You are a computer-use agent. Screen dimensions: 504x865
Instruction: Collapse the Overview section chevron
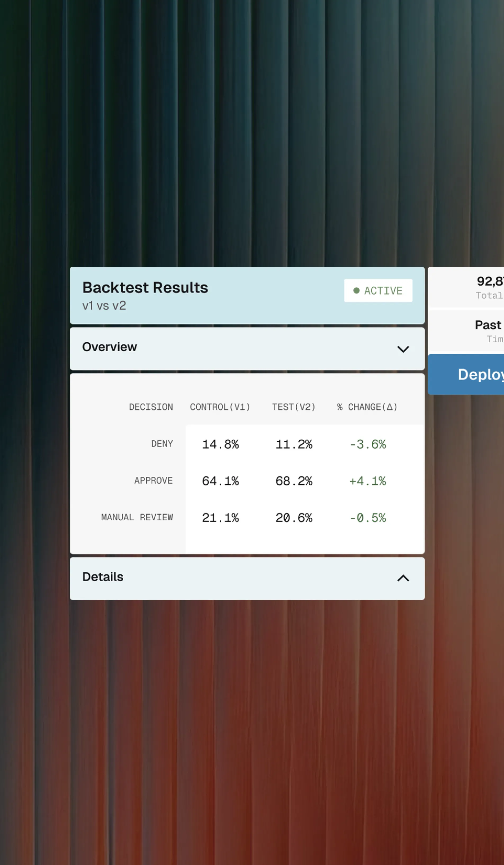tap(403, 349)
